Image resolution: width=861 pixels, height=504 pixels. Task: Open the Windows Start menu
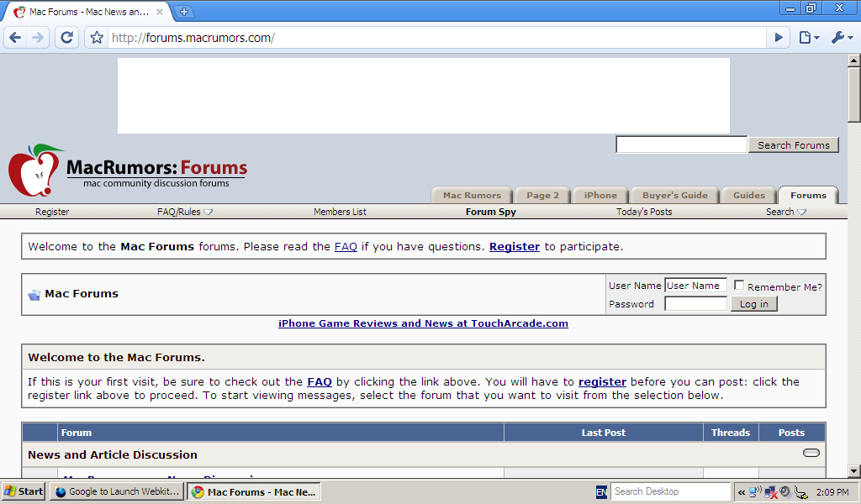[23, 491]
